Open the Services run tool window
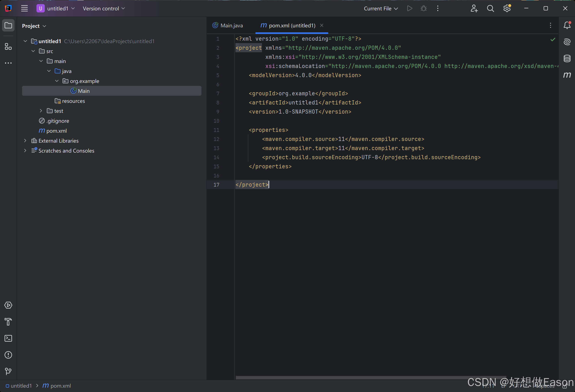 pyautogui.click(x=8, y=305)
